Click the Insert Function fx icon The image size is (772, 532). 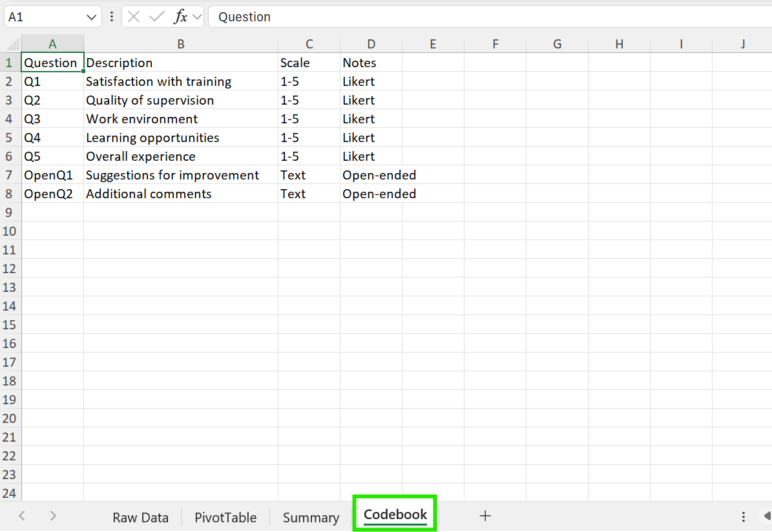(181, 17)
